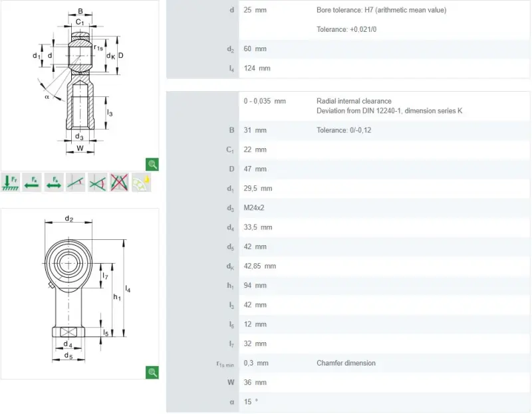Click the double-direction axial load Fa icon

[x=54, y=183]
